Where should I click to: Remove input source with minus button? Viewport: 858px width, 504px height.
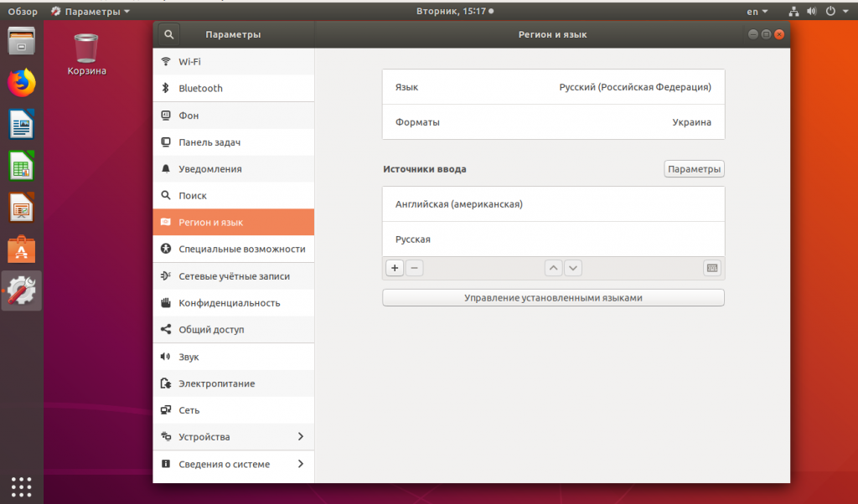pos(414,268)
